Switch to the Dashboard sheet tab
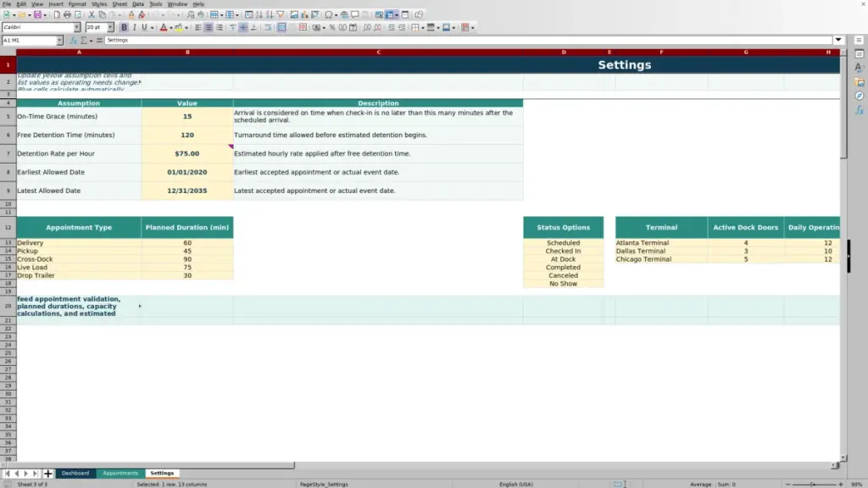 (x=75, y=473)
